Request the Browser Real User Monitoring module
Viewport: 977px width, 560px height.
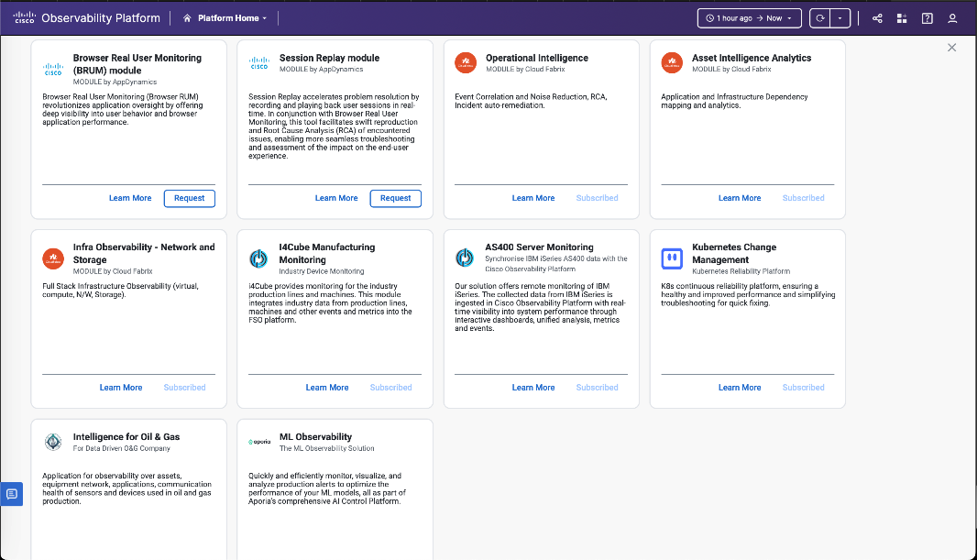(x=189, y=198)
